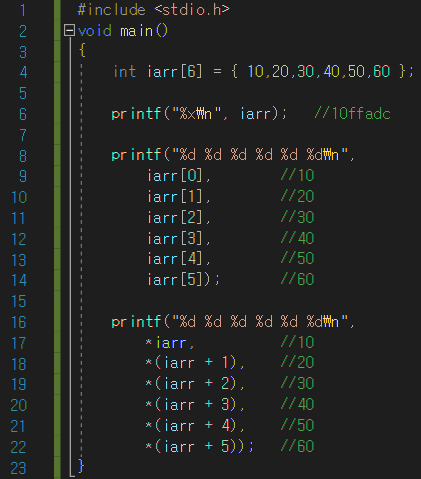Image resolution: width=421 pixels, height=479 pixels.
Task: Collapse the void main() code block
Action: 69,31
